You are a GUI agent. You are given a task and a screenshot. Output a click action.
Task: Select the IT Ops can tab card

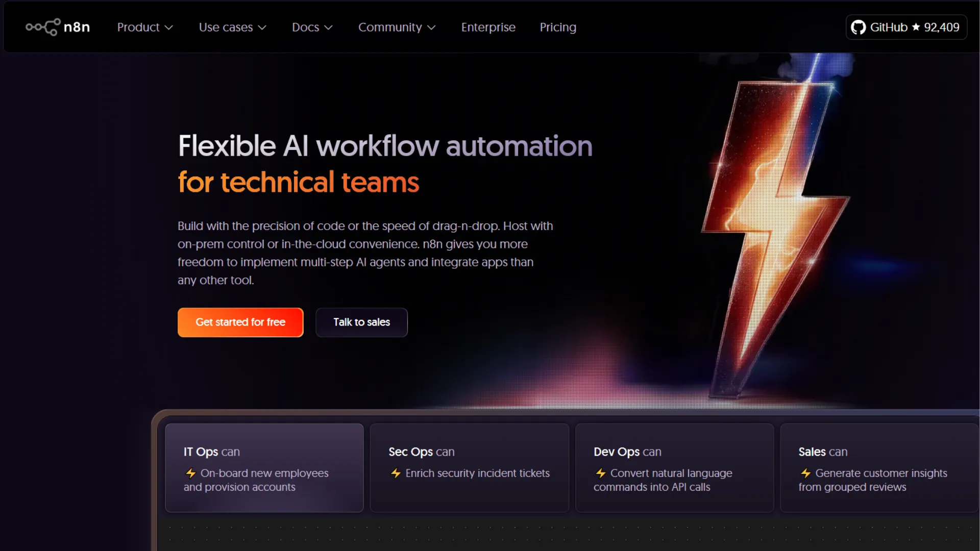[264, 467]
